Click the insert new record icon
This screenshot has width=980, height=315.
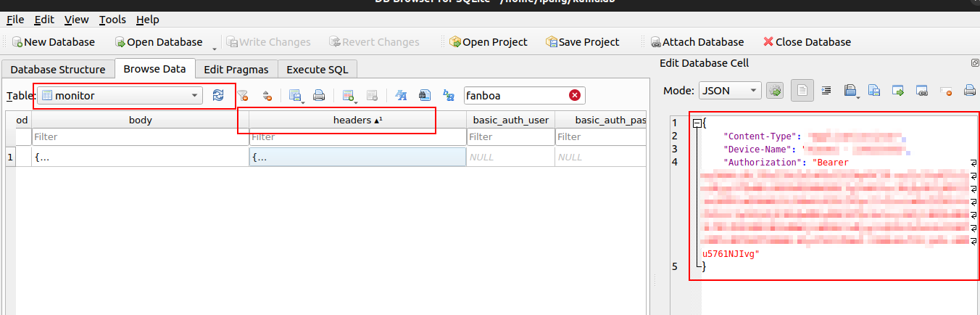click(349, 95)
